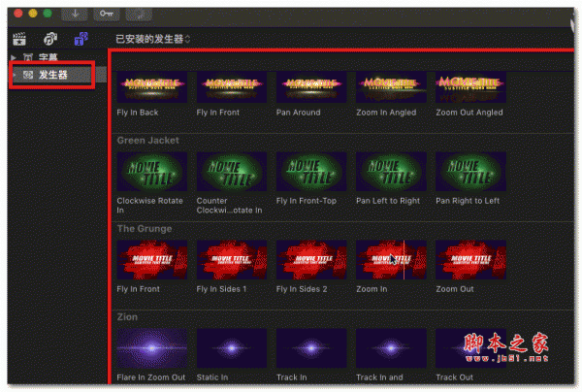The height and width of the screenshot is (392, 582).
Task: Open the keyword editor key button
Action: (107, 15)
